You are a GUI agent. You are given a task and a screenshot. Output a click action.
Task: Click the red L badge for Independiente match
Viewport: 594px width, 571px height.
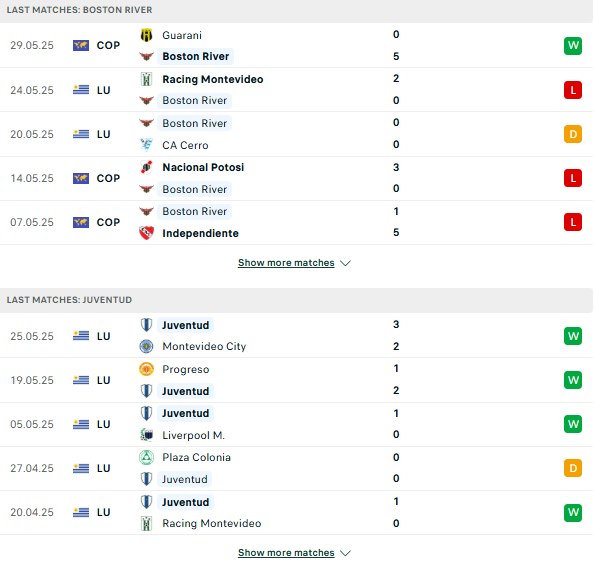pos(573,222)
